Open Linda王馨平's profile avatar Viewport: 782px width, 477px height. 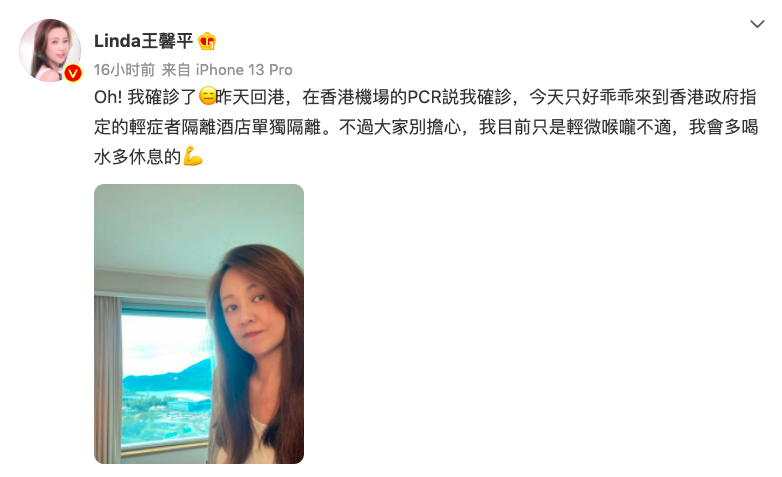pos(50,50)
